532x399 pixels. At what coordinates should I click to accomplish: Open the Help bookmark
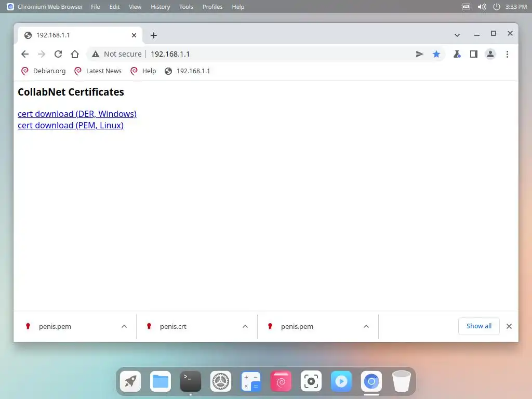[143, 71]
